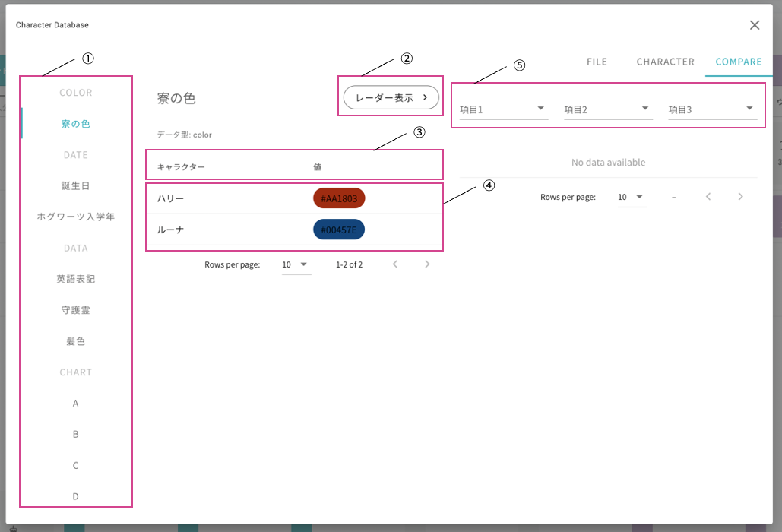This screenshot has height=532, width=782.
Task: Open the 項目1 dropdown
Action: [x=504, y=109]
